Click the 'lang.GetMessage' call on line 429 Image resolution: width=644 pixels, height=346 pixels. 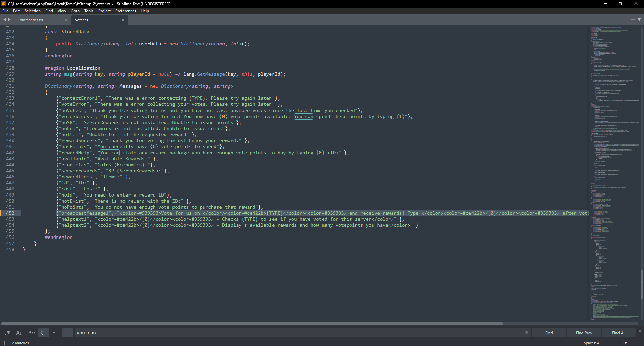click(x=204, y=74)
